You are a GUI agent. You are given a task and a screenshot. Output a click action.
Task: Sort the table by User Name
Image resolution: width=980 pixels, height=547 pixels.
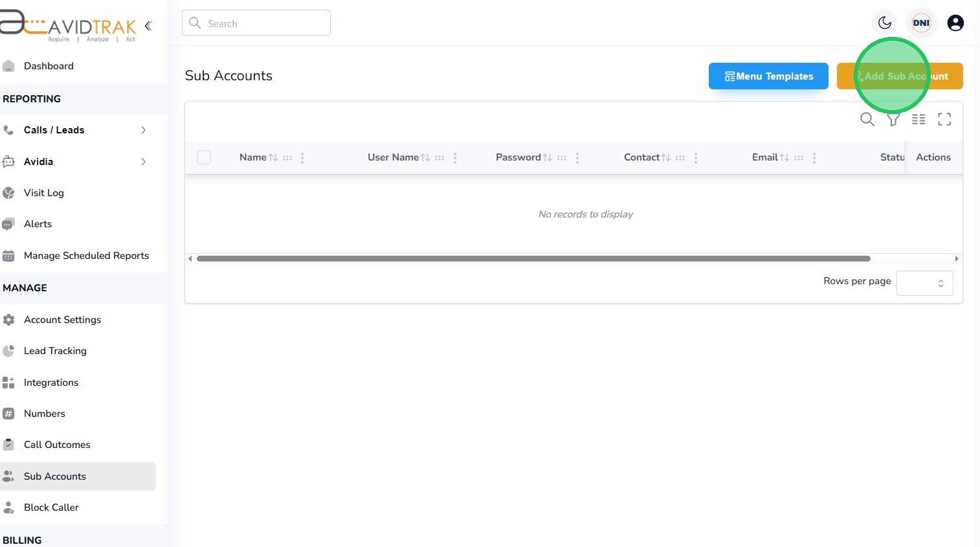425,157
